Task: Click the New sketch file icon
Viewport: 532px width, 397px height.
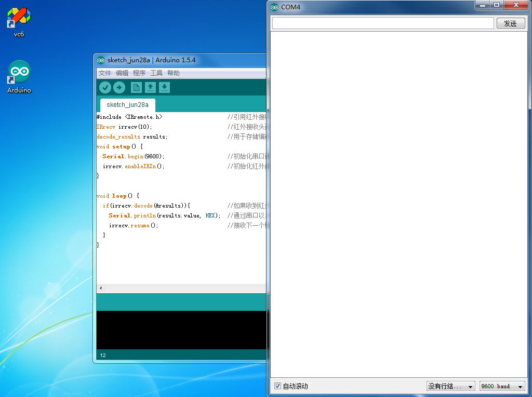Action: (x=136, y=88)
